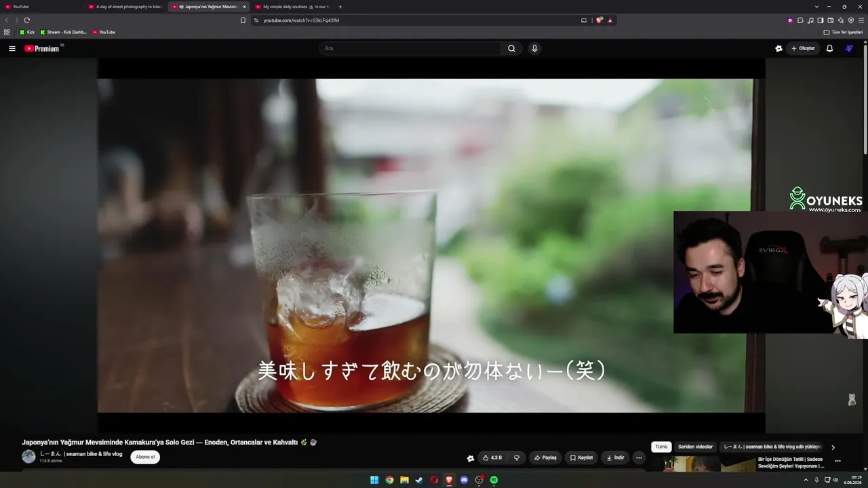Image resolution: width=868 pixels, height=488 pixels.
Task: Open more actions ellipsis under the video
Action: 639,457
